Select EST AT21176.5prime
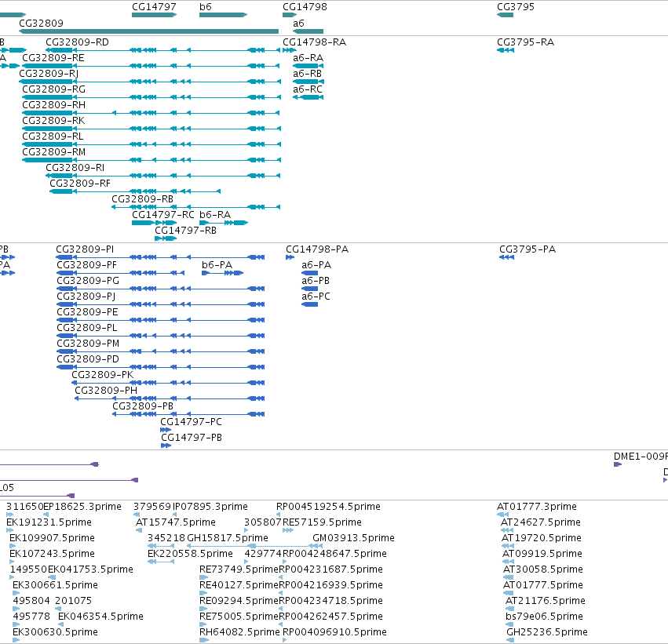 pyautogui.click(x=546, y=601)
